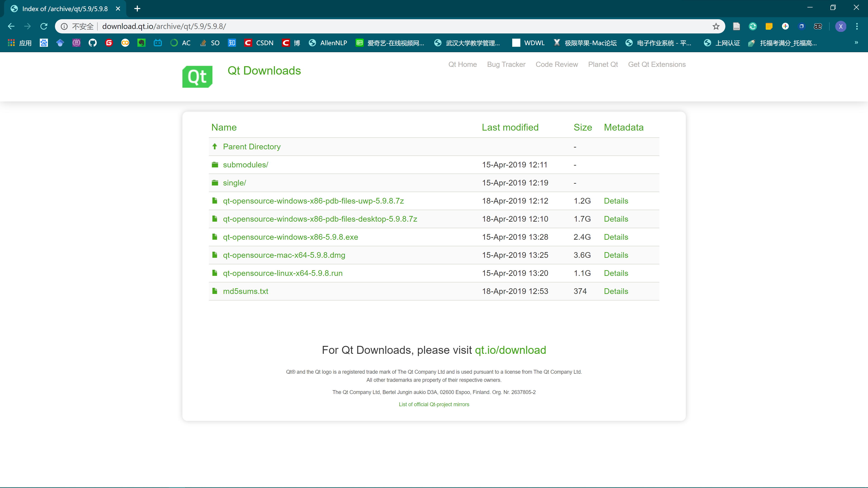
Task: Click the GitHub bookmark icon
Action: point(92,43)
